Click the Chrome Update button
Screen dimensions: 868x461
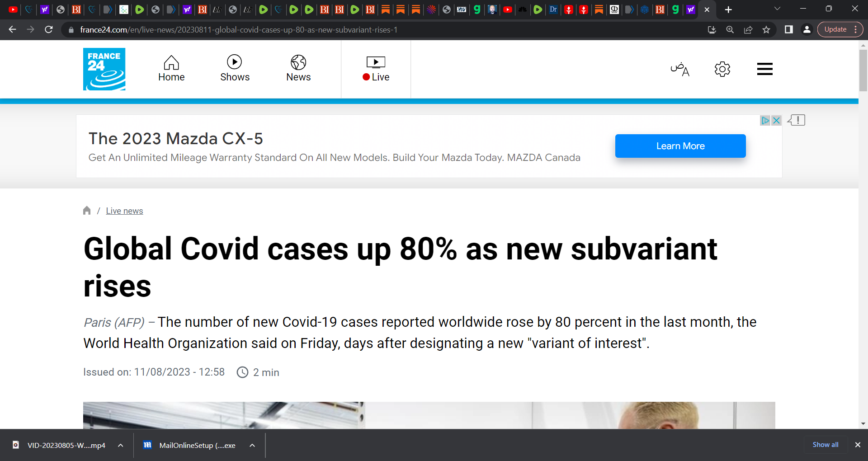(840, 29)
